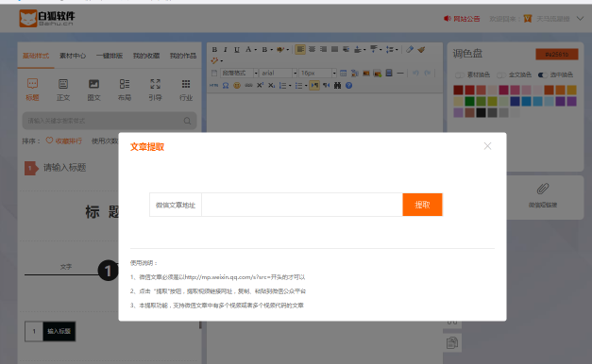592x364 pixels.
Task: Set left-to-right text direction
Action: point(314,85)
